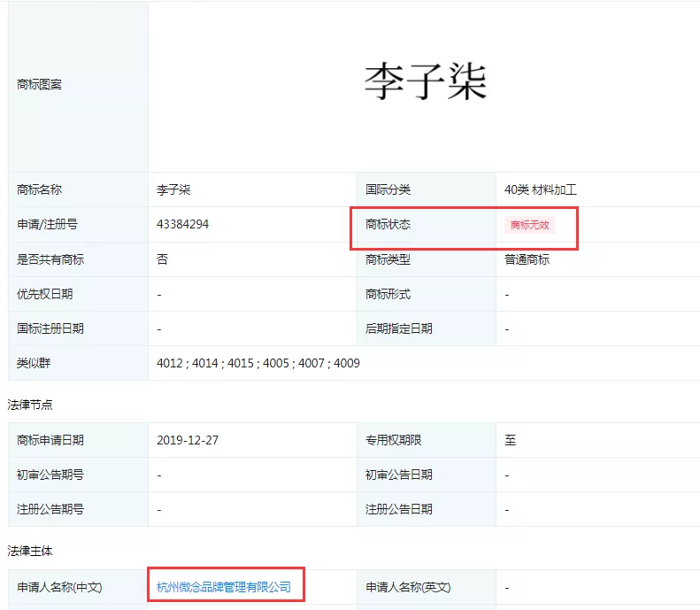700x610 pixels.
Task: Click the 40类 材料加工 classification value
Action: (x=540, y=189)
